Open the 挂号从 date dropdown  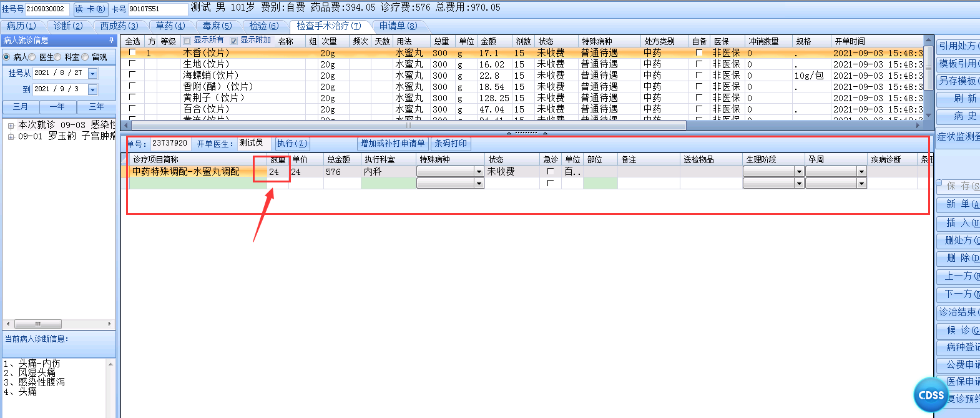[93, 73]
